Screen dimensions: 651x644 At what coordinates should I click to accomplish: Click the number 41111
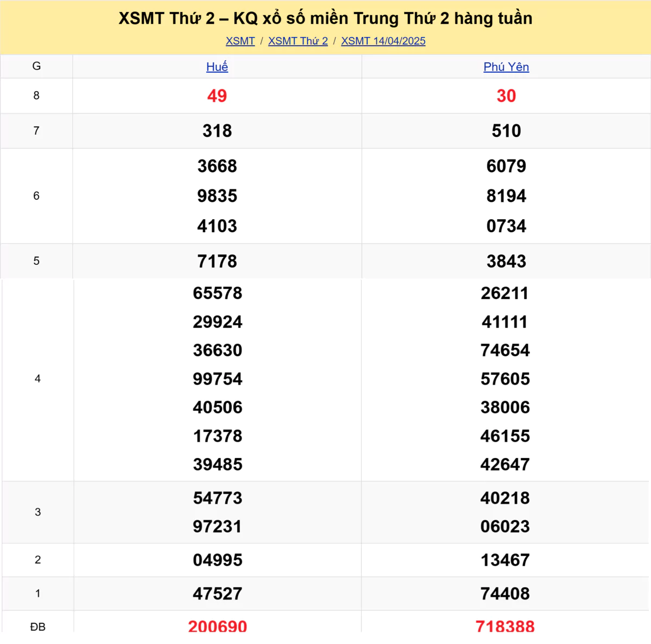pos(505,322)
